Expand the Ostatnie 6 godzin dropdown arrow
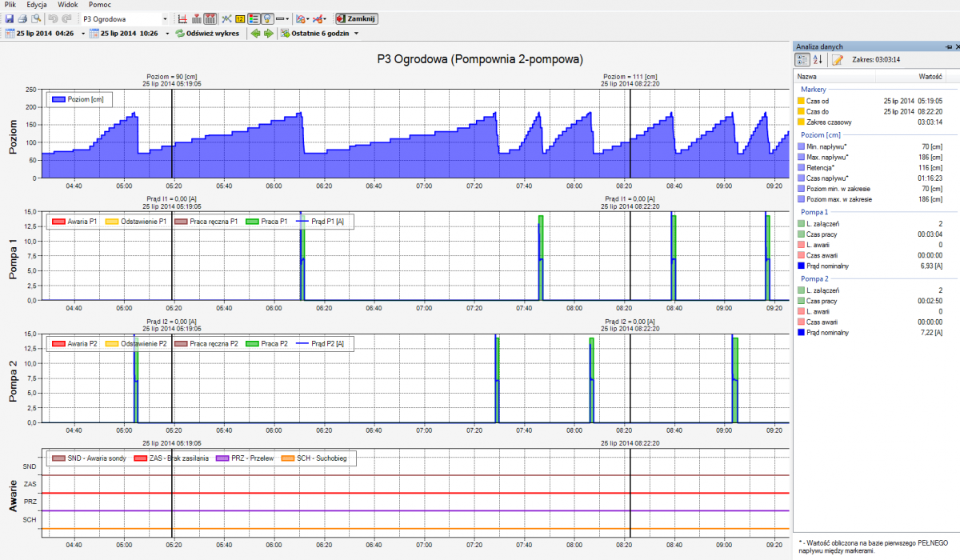Viewport: 960px width, 560px height. pyautogui.click(x=356, y=34)
